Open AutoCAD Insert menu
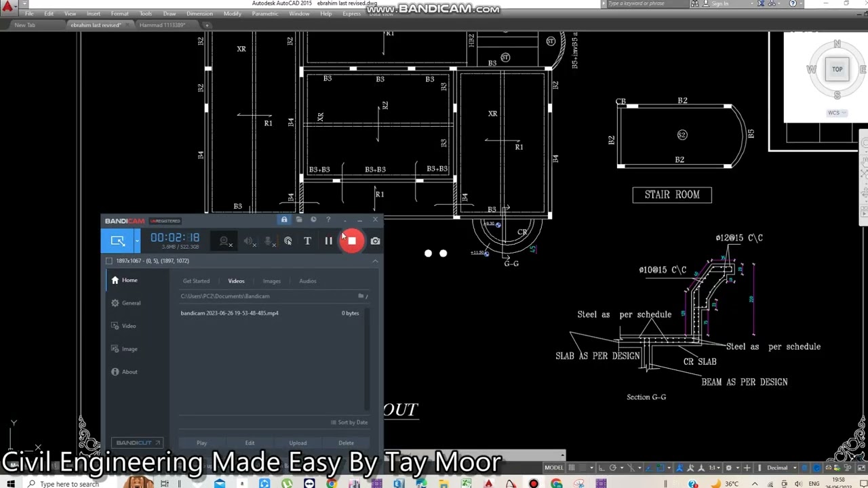The image size is (868, 488). (x=94, y=14)
